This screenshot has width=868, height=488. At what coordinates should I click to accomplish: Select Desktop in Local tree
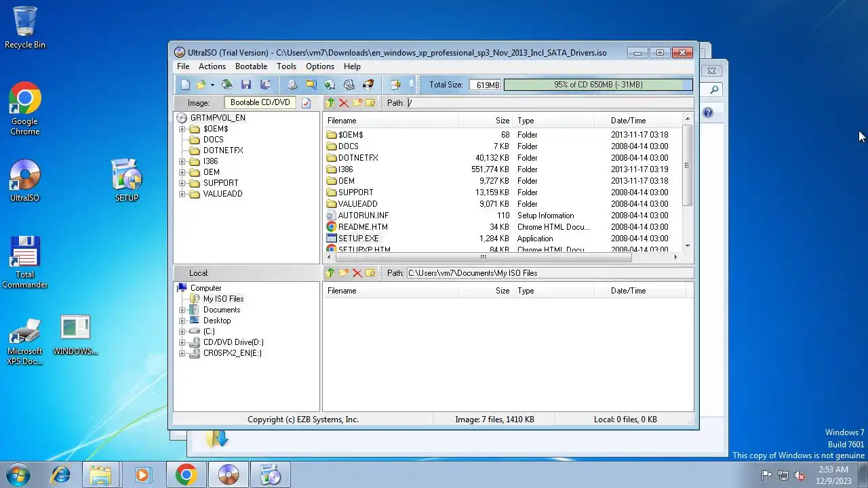point(217,321)
